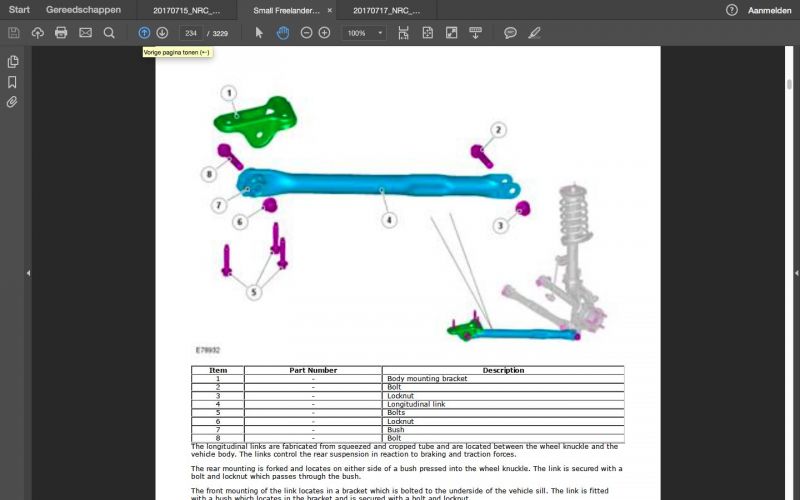Go to previous page arrow button
The height and width of the screenshot is (500, 800).
pyautogui.click(x=144, y=33)
